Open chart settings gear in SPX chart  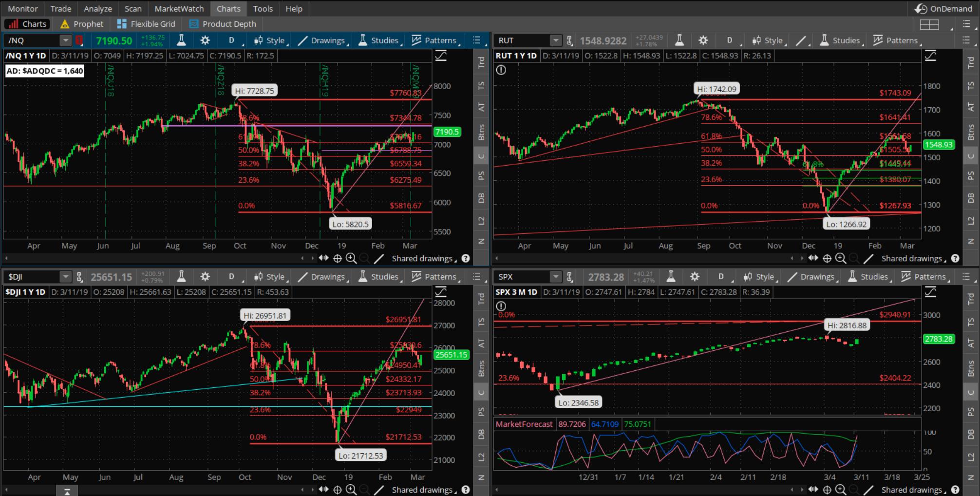pyautogui.click(x=695, y=277)
